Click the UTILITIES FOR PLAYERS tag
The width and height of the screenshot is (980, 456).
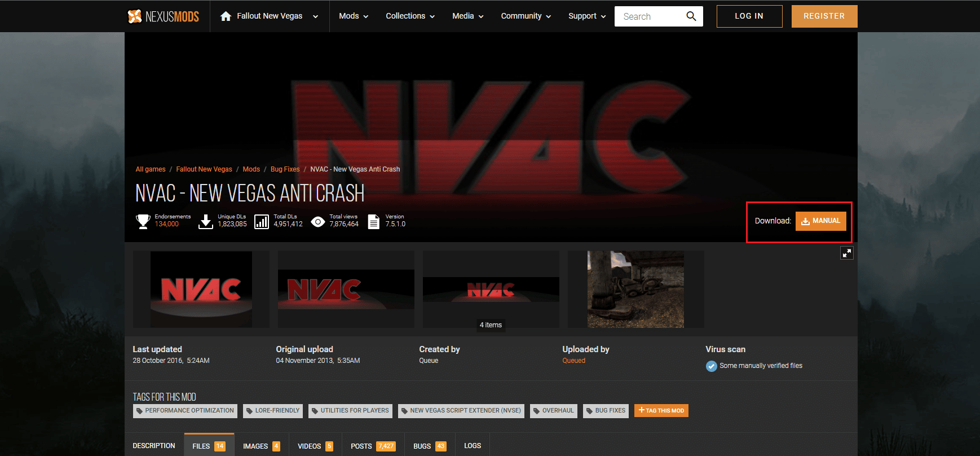pos(350,411)
